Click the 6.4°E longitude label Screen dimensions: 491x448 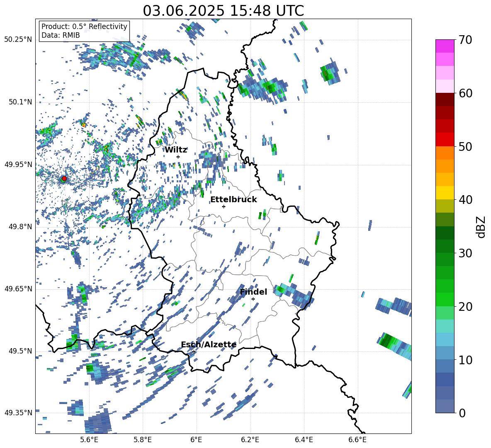click(x=304, y=440)
